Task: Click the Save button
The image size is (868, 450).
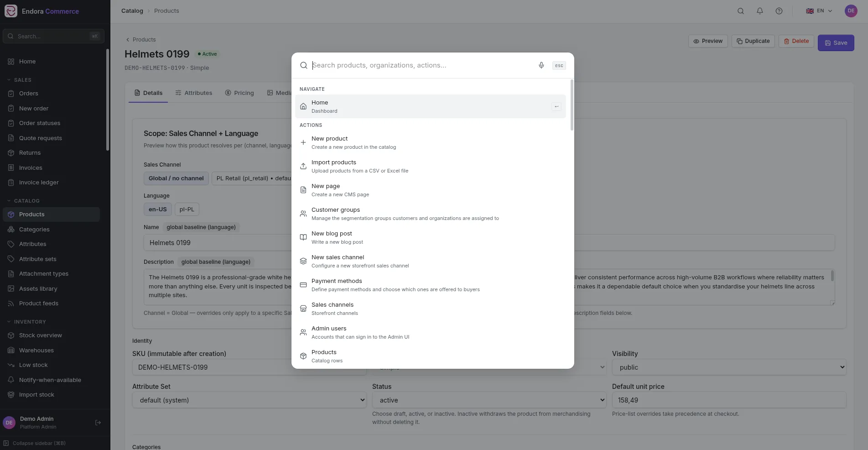Action: (836, 43)
